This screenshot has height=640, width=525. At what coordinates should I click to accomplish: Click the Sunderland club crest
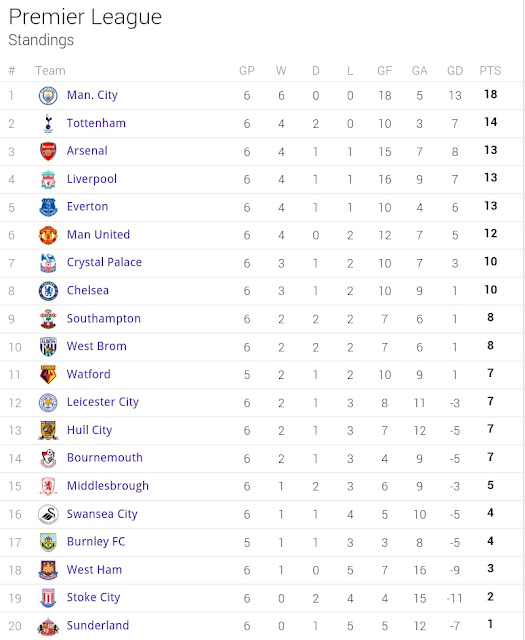point(48,627)
